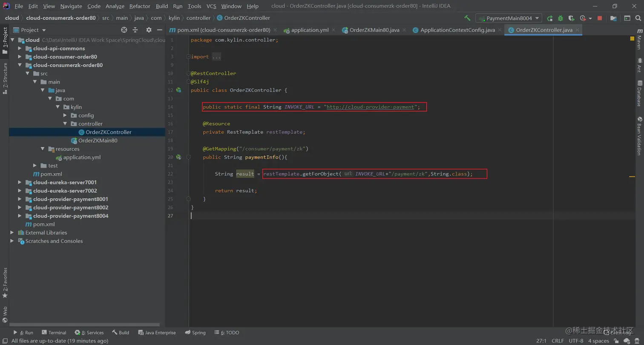
Task: Open the Run tool window
Action: (x=23, y=333)
